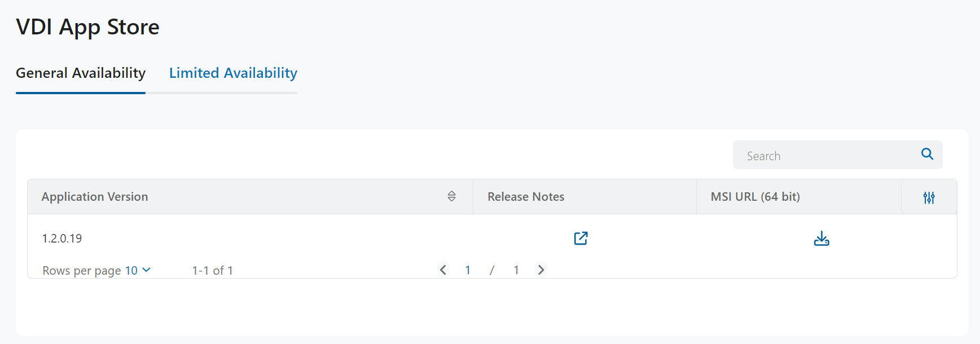Go to the next page arrow
Image resolution: width=980 pixels, height=344 pixels.
click(x=540, y=270)
